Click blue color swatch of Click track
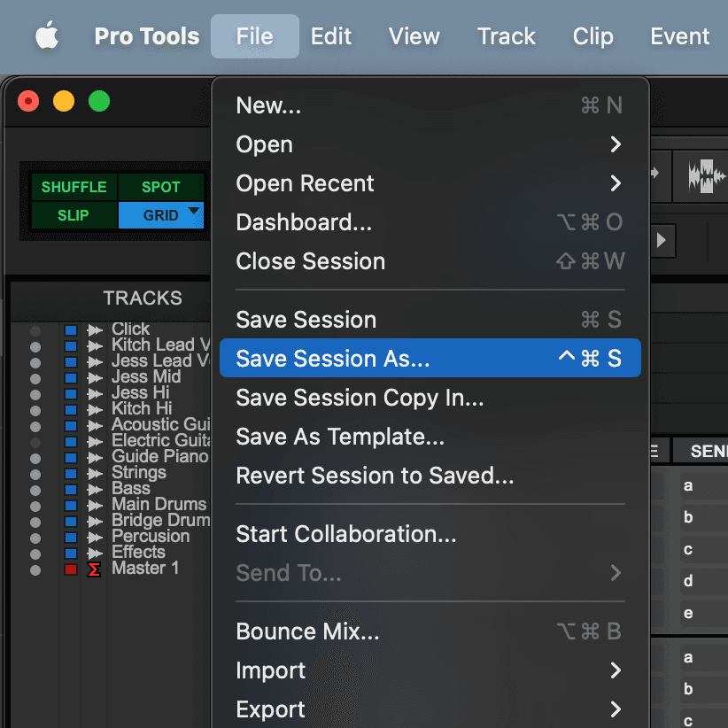Viewport: 728px width, 728px height. [71, 330]
